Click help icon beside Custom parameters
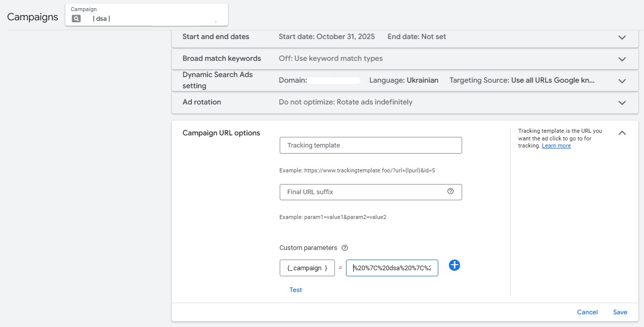Viewport: 644px width, 327px height. (345, 248)
